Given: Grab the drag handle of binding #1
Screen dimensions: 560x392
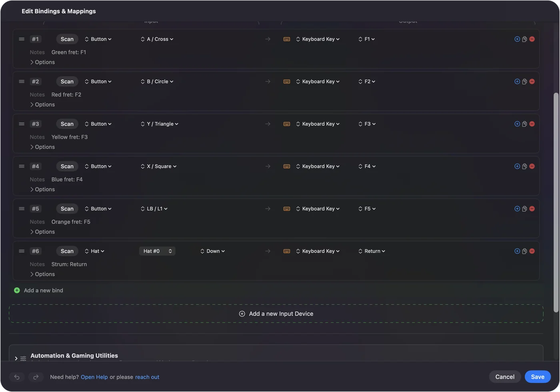Looking at the screenshot, I should 22,39.
